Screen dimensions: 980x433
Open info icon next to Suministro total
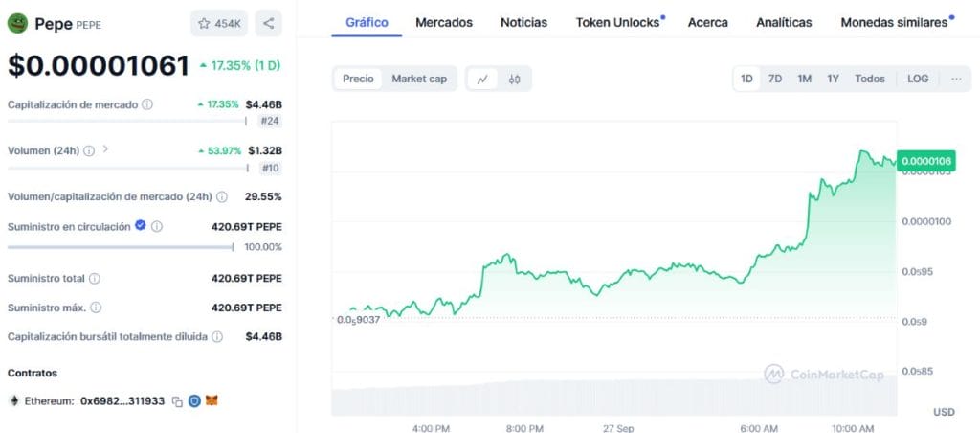tap(95, 279)
